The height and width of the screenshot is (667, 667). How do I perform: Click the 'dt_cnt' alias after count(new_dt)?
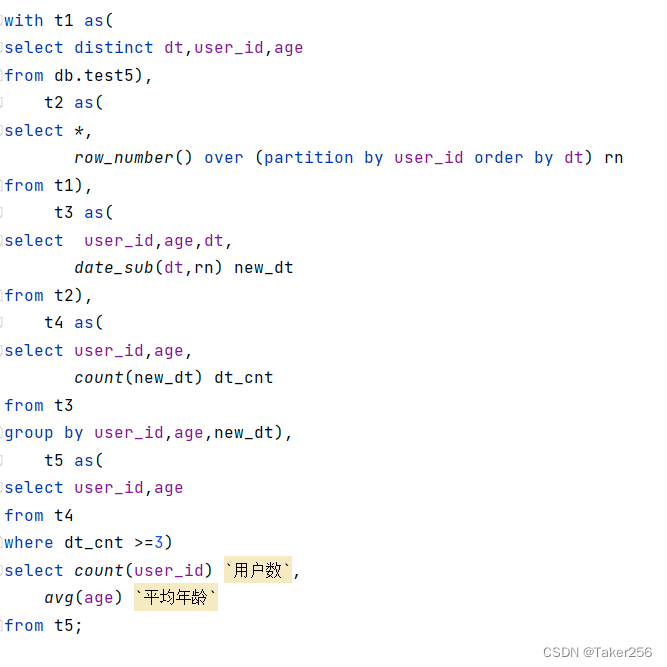[244, 377]
